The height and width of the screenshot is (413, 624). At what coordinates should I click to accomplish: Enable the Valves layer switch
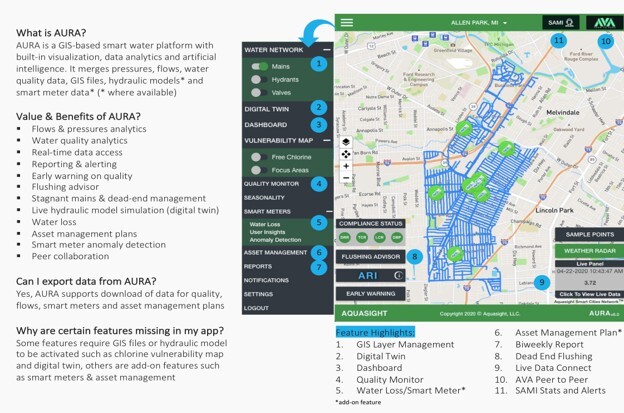(259, 92)
